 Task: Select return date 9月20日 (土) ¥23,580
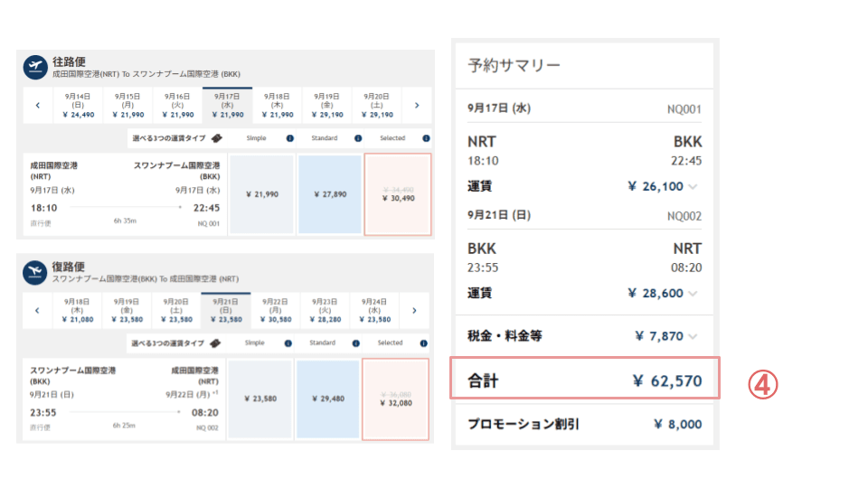point(176,310)
